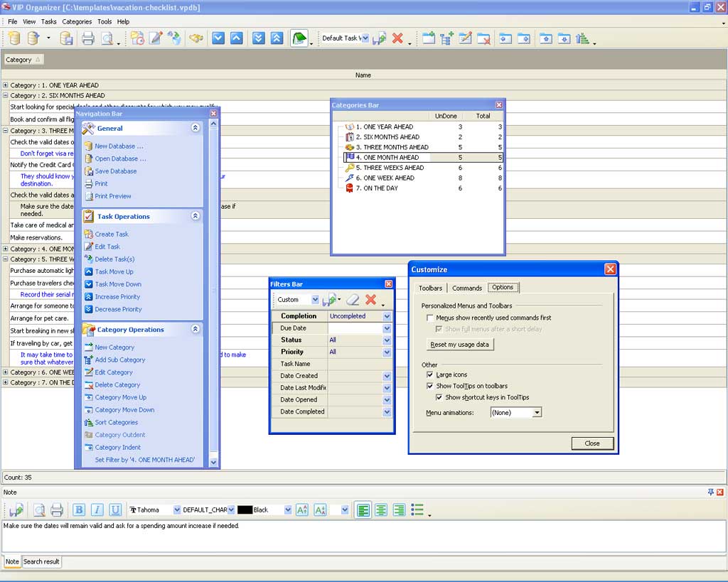
Task: Click Create Task in Navigation Bar
Action: pos(112,234)
